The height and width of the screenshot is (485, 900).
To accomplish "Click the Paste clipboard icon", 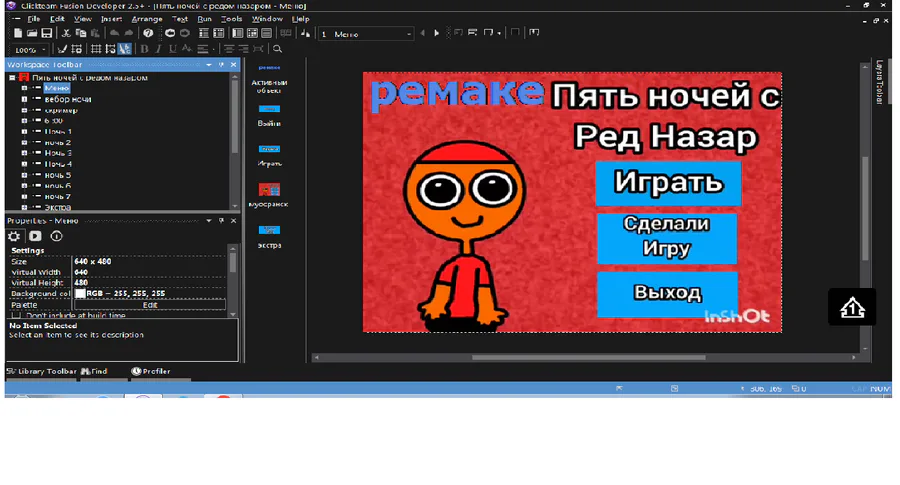I will [95, 33].
